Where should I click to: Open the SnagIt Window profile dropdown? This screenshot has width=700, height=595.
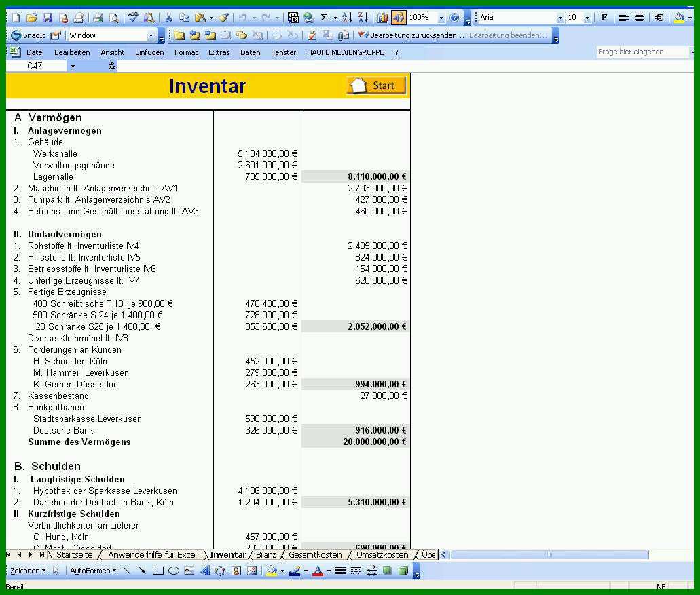[151, 35]
